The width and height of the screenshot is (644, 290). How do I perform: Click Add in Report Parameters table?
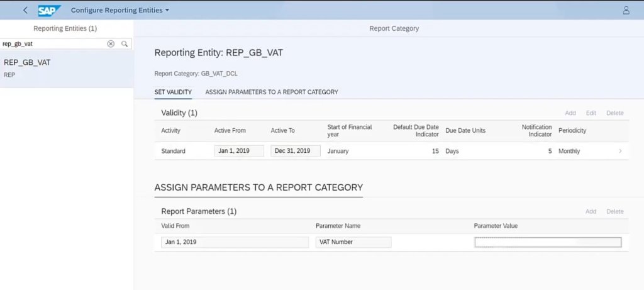[591, 211]
